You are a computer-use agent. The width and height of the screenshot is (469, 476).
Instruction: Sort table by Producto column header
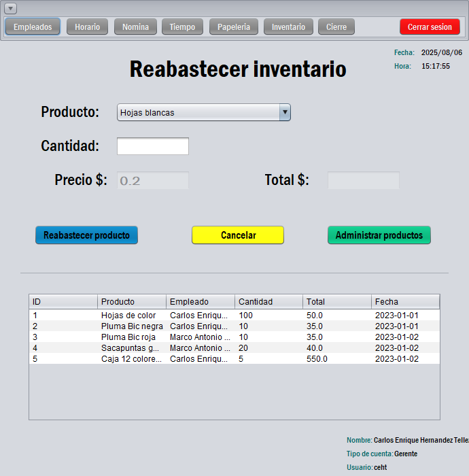point(132,302)
